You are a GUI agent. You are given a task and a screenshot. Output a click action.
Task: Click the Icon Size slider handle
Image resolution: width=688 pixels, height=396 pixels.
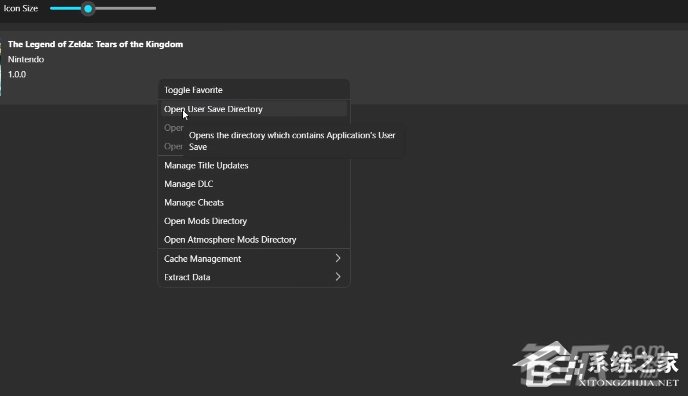(x=88, y=8)
